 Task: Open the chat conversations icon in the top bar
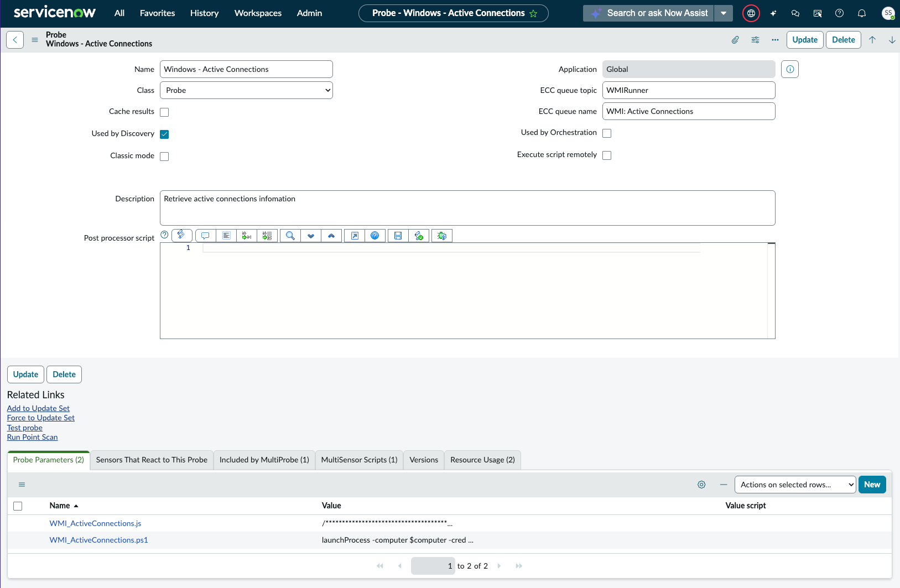pyautogui.click(x=795, y=13)
